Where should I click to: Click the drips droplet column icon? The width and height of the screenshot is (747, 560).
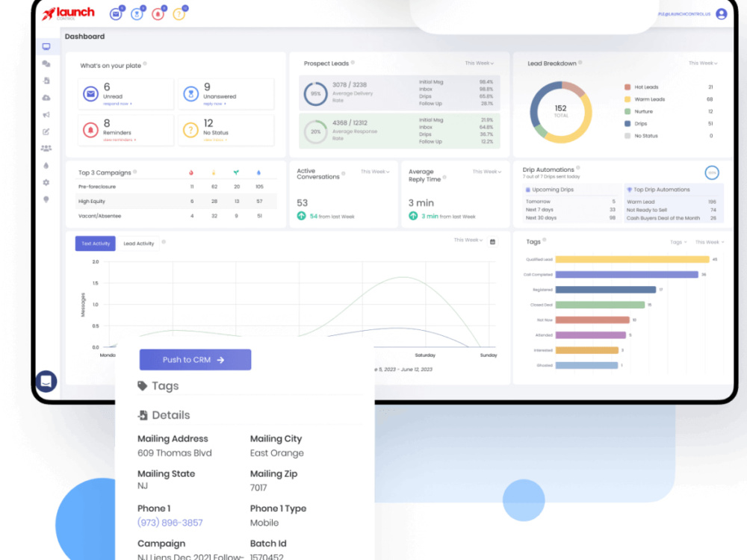click(258, 172)
